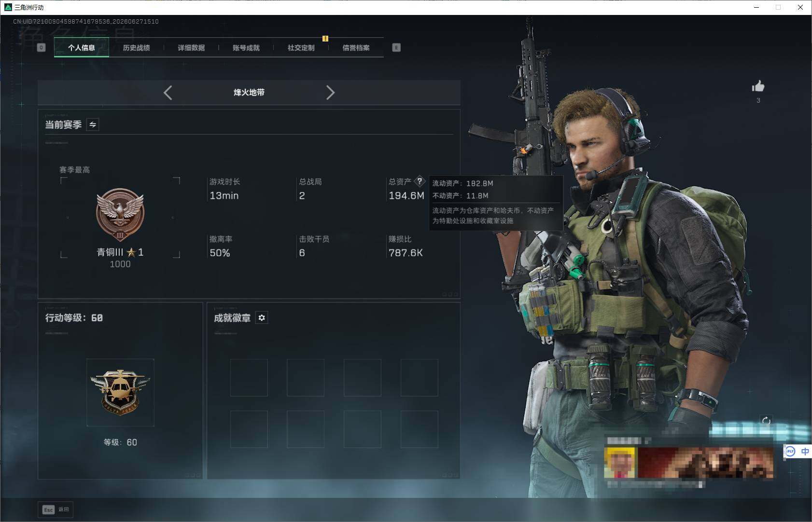Minimize the 三角洲行动 window
The height and width of the screenshot is (522, 812).
(756, 7)
